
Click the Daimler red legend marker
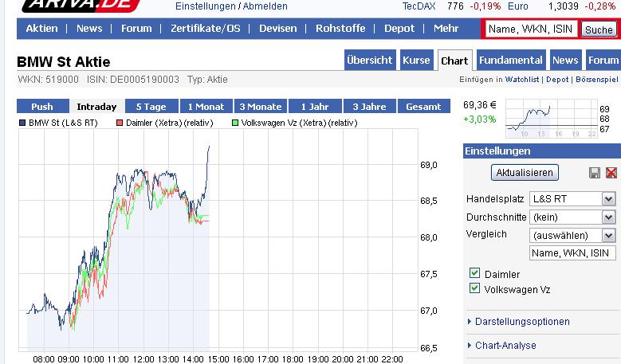coord(120,123)
